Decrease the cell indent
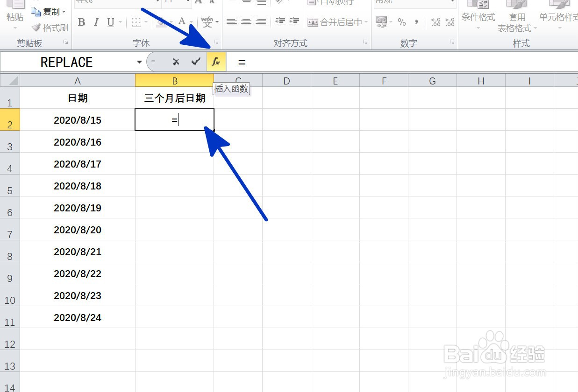 (280, 22)
